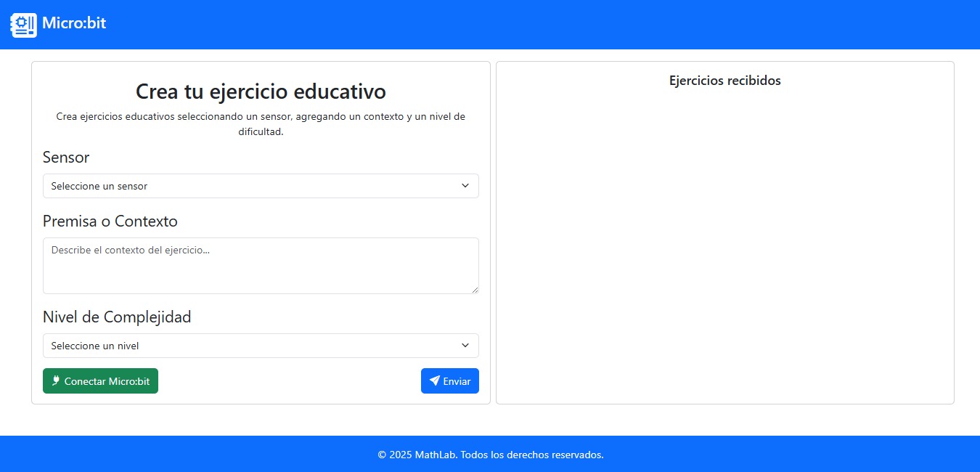Screen dimensions: 980x472
Task: Click the MathLab copyright footer text
Action: point(490,455)
